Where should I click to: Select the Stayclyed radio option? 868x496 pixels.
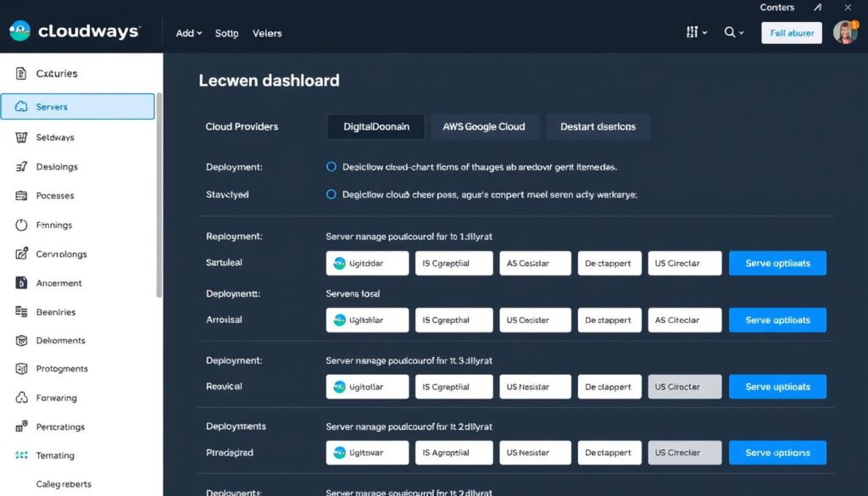(331, 194)
